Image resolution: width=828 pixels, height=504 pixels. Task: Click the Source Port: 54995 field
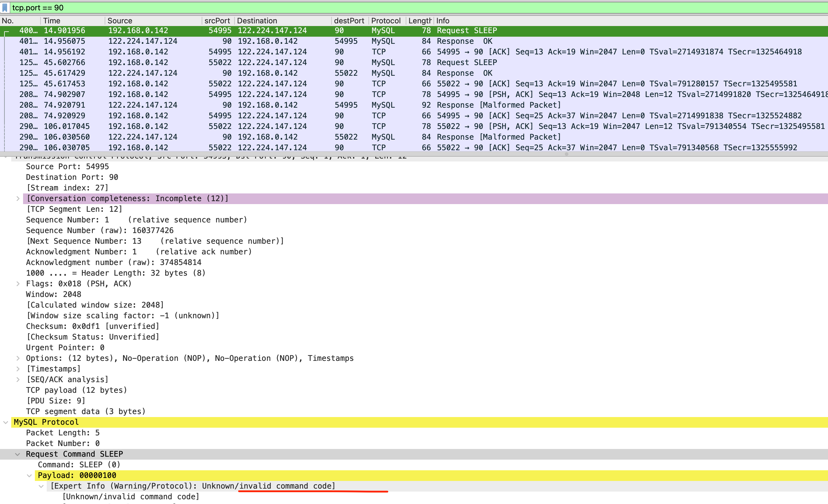tap(67, 167)
